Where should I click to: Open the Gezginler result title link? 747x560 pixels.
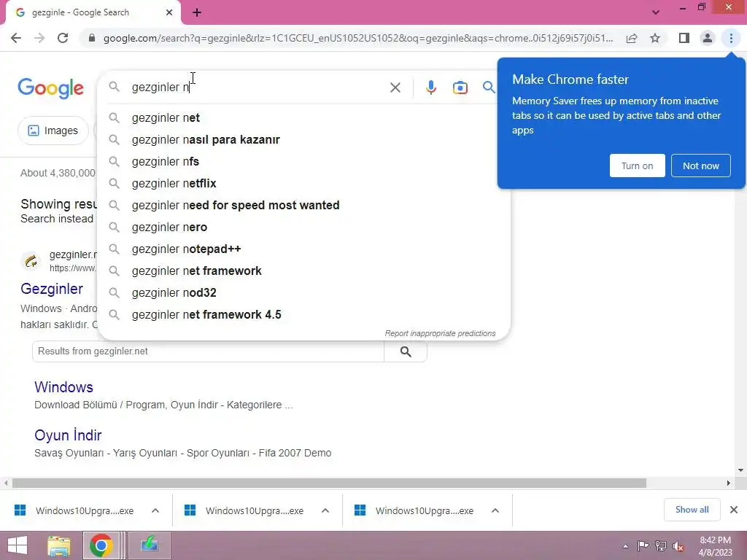pyautogui.click(x=52, y=289)
